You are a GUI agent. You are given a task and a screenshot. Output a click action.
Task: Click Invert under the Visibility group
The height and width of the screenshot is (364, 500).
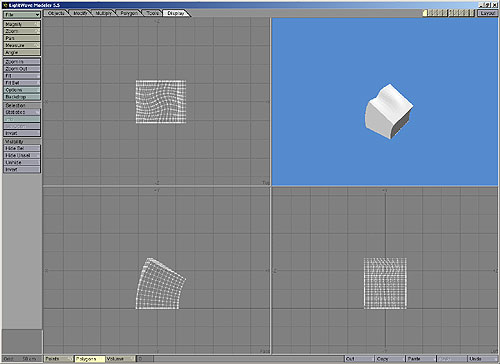[x=22, y=169]
